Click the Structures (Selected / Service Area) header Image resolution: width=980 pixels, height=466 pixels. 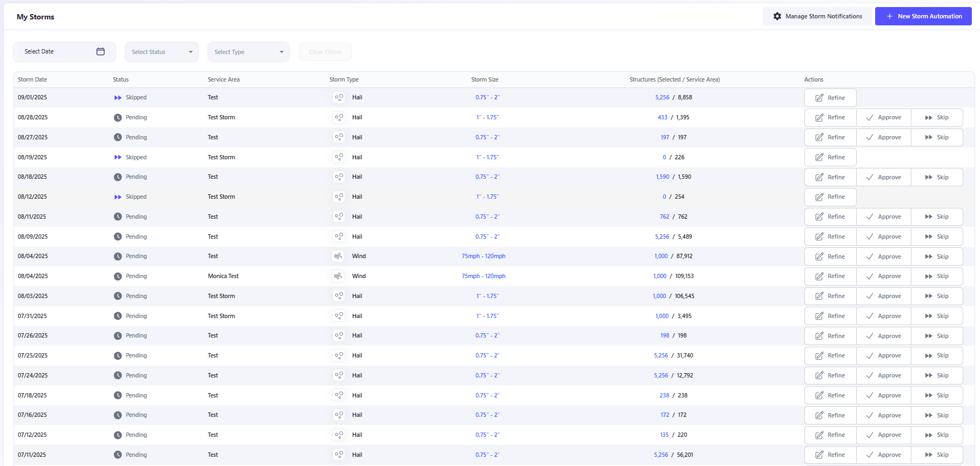tap(675, 79)
